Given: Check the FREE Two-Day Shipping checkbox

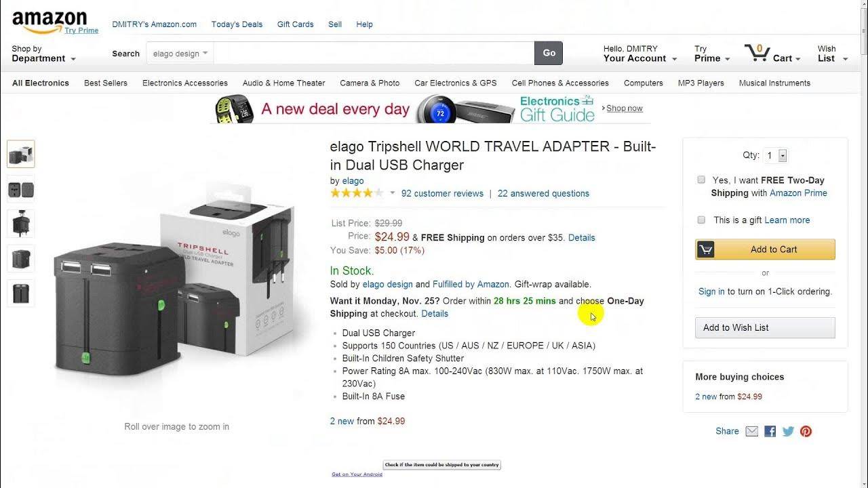Looking at the screenshot, I should point(701,180).
